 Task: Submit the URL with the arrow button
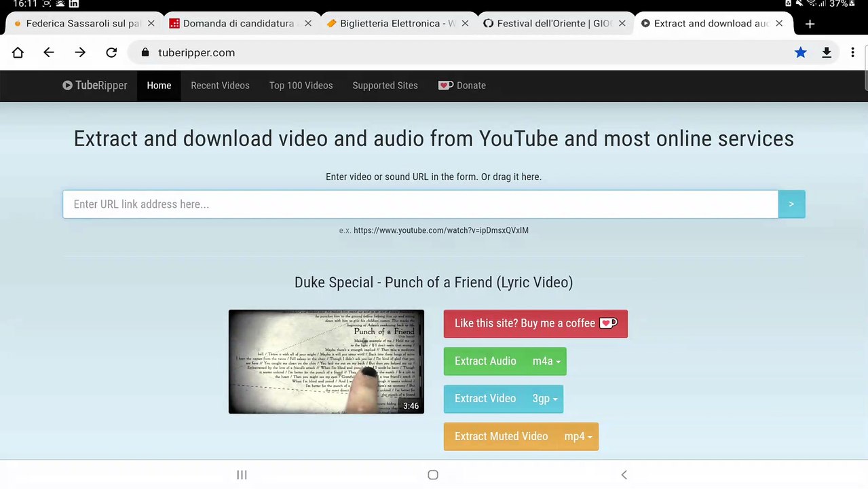[791, 204]
